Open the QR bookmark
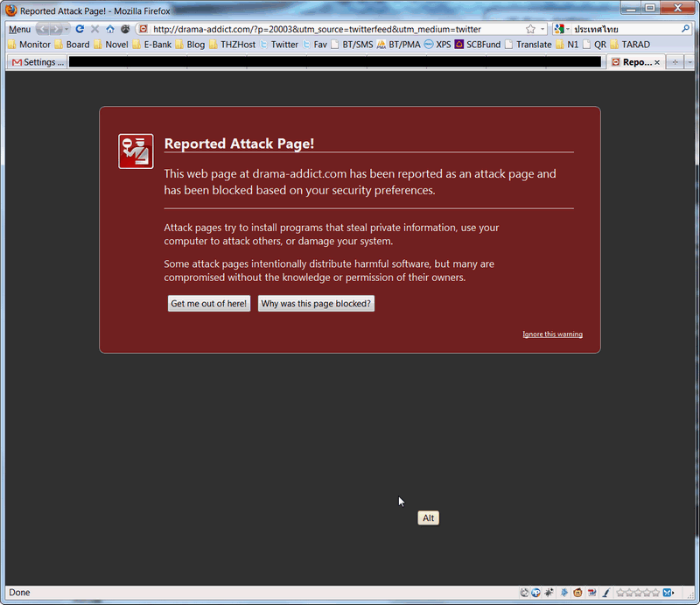 [595, 45]
